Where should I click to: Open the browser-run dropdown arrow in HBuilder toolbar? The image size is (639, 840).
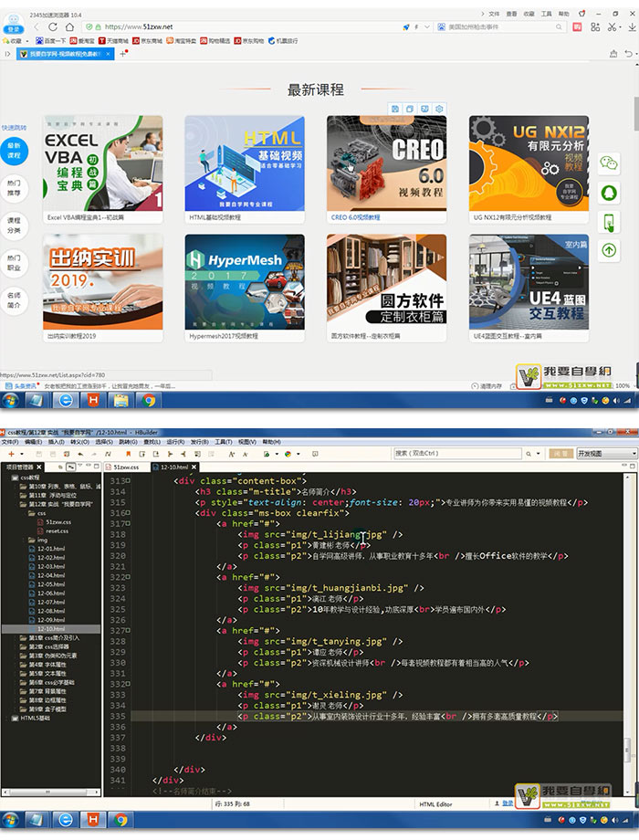coord(299,455)
